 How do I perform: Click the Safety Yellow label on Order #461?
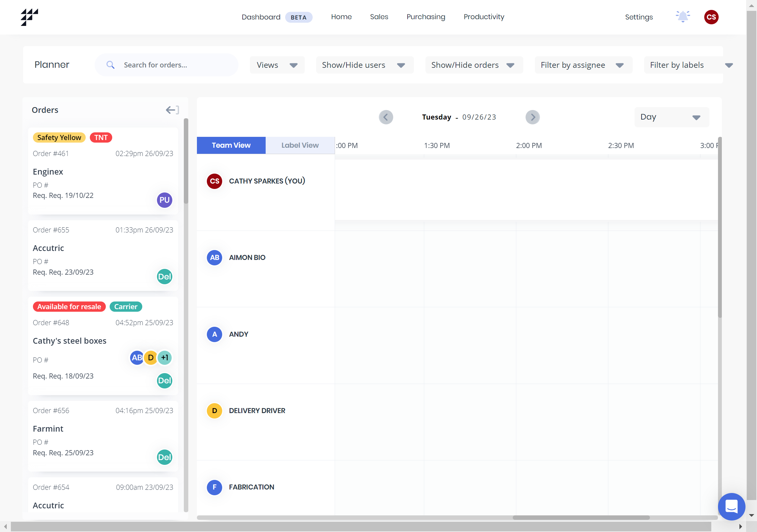59,137
